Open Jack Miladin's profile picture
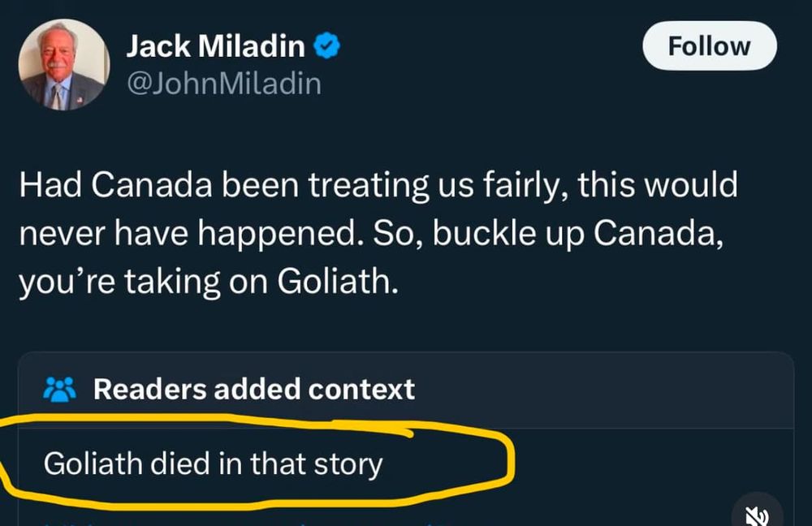Image resolution: width=812 pixels, height=526 pixels. (63, 64)
